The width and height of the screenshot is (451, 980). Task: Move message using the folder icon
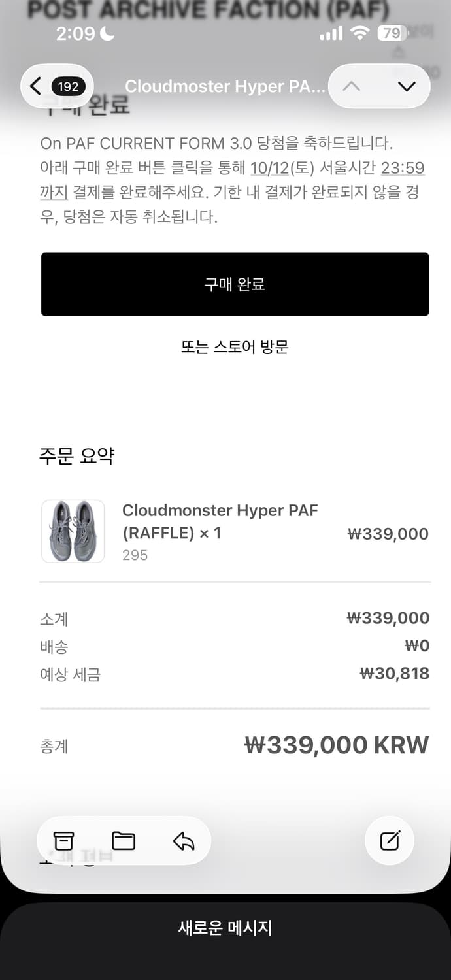(x=124, y=841)
